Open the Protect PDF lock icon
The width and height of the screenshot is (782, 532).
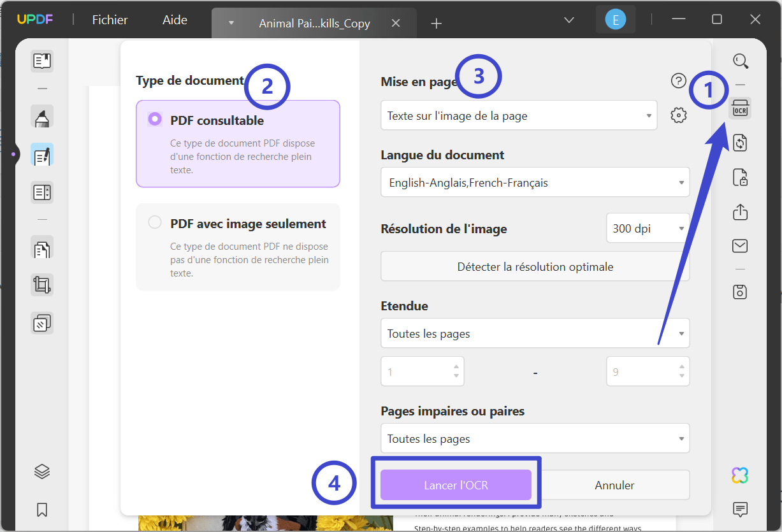[x=740, y=177]
